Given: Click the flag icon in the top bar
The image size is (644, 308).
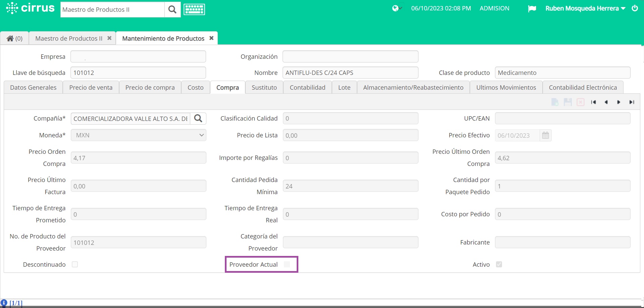Looking at the screenshot, I should click(532, 8).
